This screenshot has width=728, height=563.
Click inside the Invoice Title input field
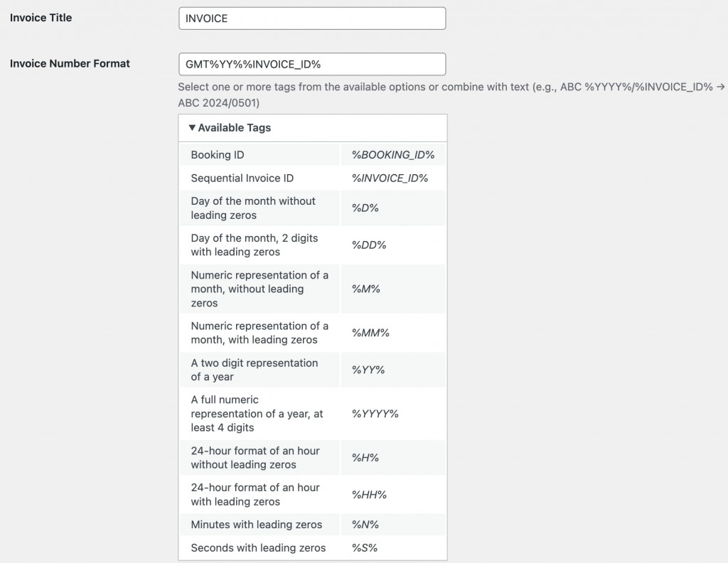313,18
